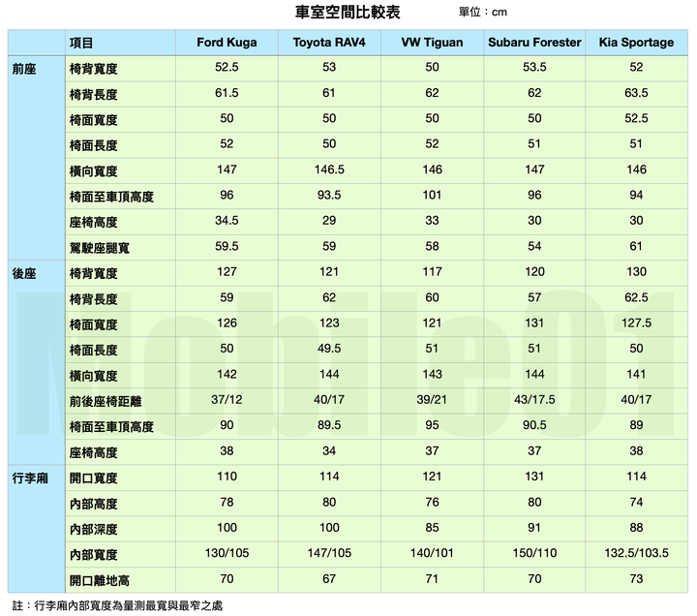
Task: Click Kia Sportage value 62.5
Action: pos(636,297)
